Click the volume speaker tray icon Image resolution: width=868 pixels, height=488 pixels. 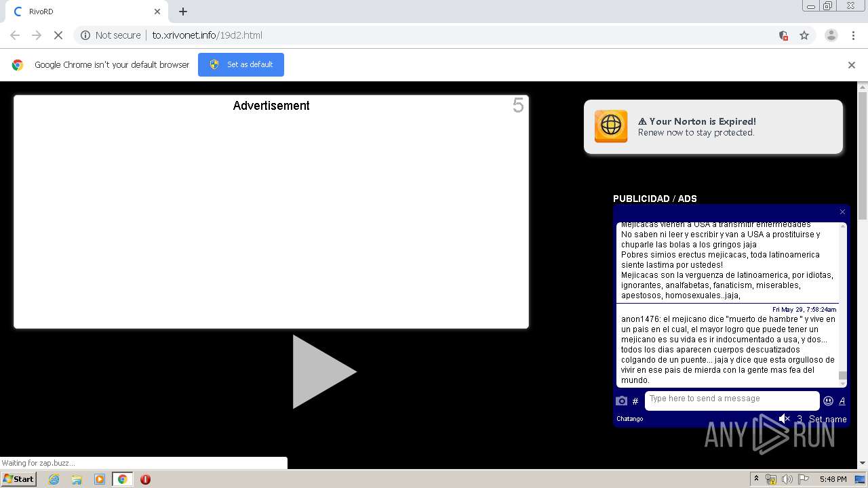(787, 479)
